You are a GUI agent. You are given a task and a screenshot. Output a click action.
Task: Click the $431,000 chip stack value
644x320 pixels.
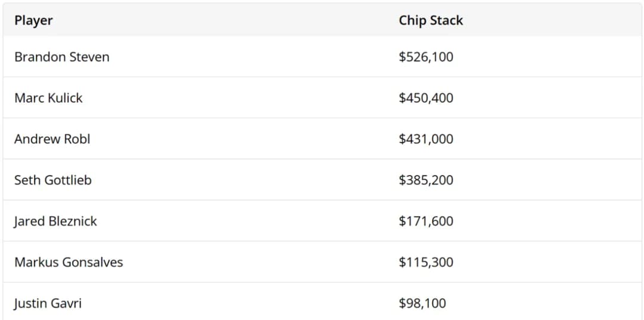pyautogui.click(x=426, y=139)
